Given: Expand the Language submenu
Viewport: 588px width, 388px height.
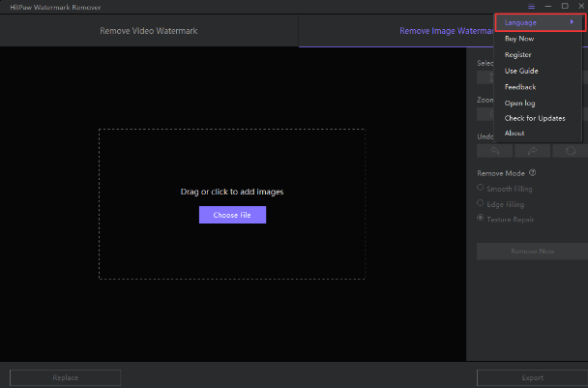Looking at the screenshot, I should coord(539,22).
